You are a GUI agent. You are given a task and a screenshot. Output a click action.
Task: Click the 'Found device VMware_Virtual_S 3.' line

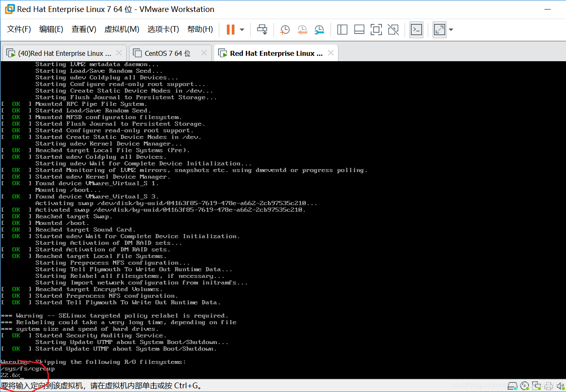[97, 197]
